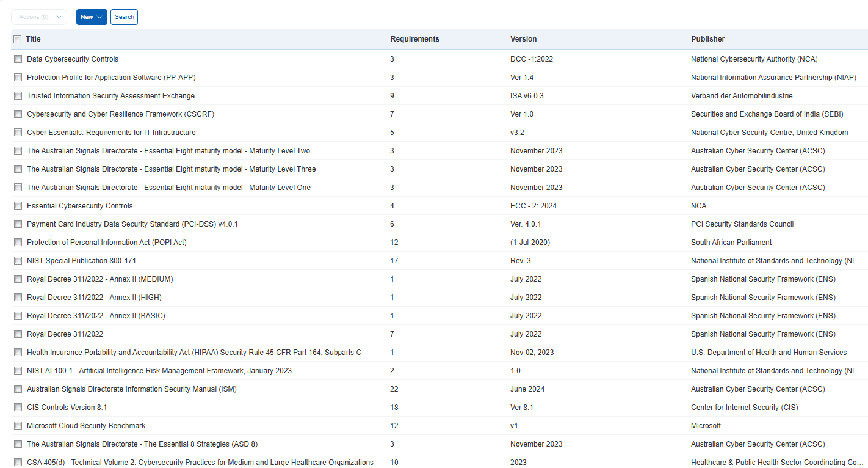Click version Ver. 4.0.1
The image size is (868, 468).
526,224
